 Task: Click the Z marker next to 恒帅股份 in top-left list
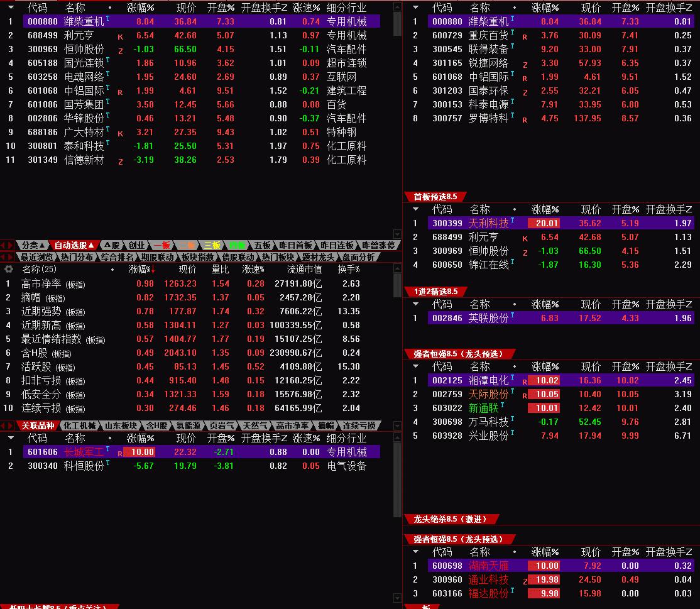pos(120,51)
